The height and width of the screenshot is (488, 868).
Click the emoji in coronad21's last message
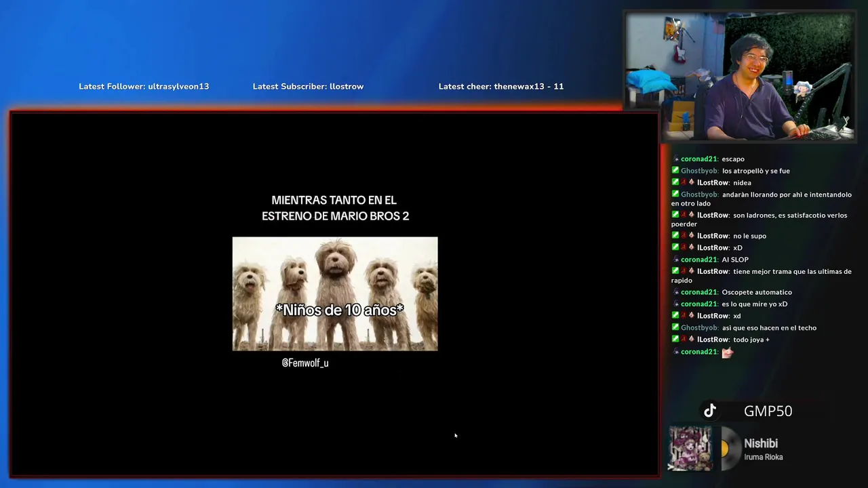[728, 352]
